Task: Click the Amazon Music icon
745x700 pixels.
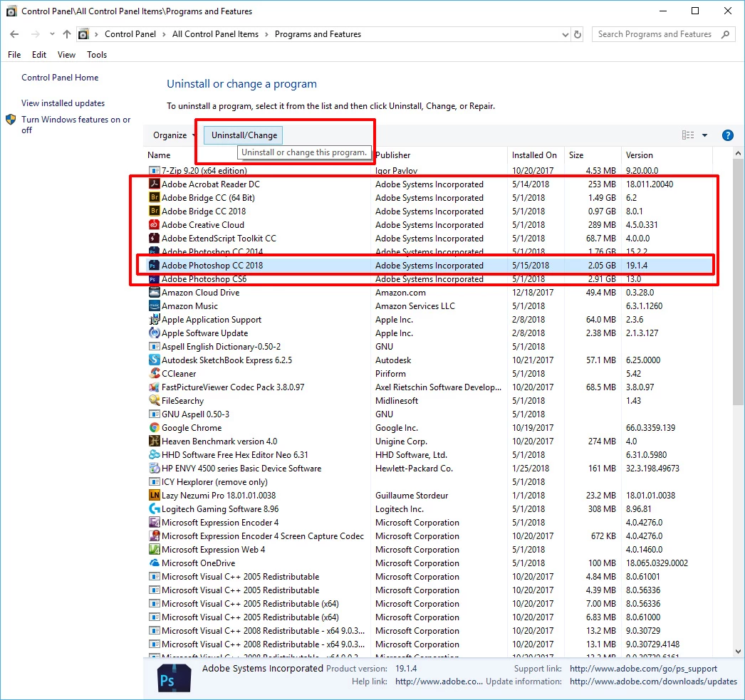Action: 154,305
